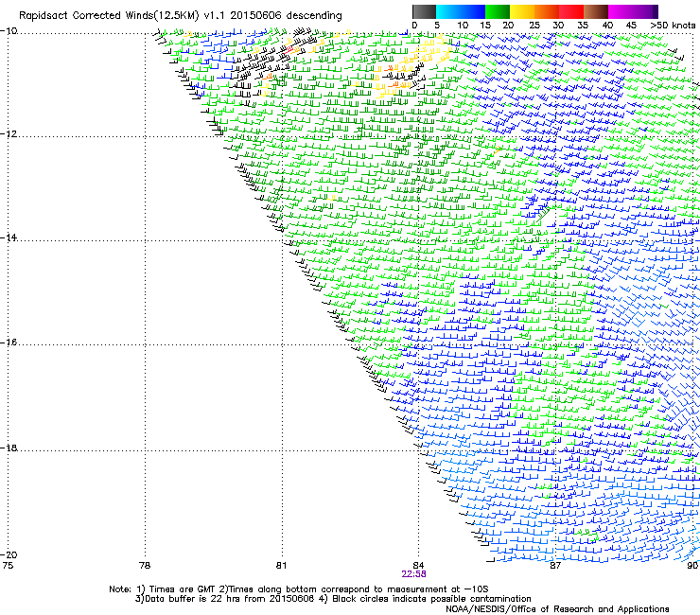Click the '-20' latitude axis label
This screenshot has height=615, width=700.
pos(9,554)
